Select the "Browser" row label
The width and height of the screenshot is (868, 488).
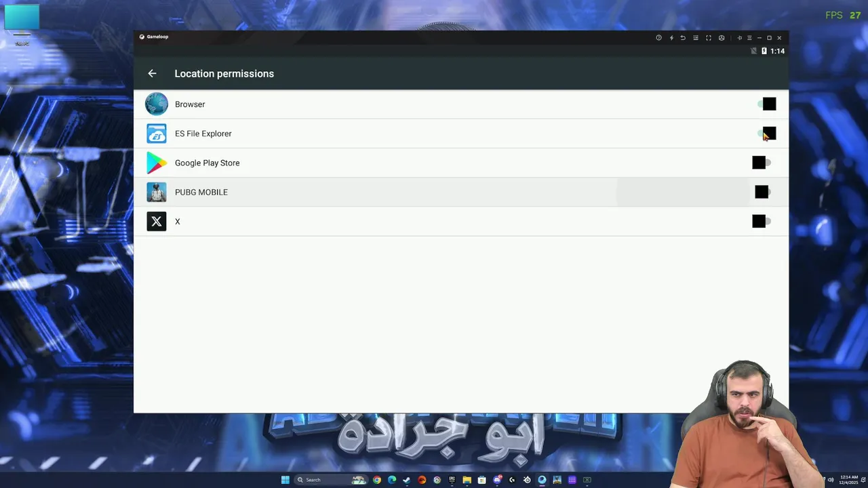pyautogui.click(x=190, y=104)
